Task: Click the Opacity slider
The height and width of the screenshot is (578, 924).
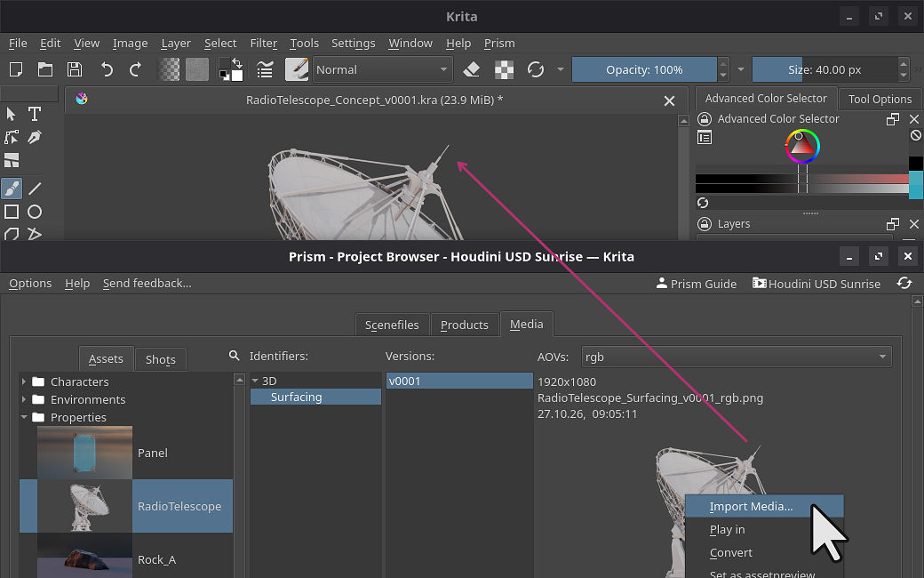Action: coord(644,69)
